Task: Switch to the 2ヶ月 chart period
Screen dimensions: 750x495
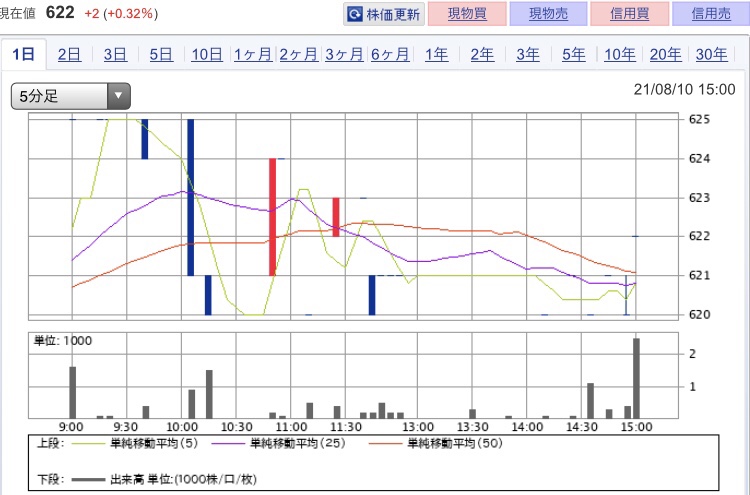Action: point(299,55)
